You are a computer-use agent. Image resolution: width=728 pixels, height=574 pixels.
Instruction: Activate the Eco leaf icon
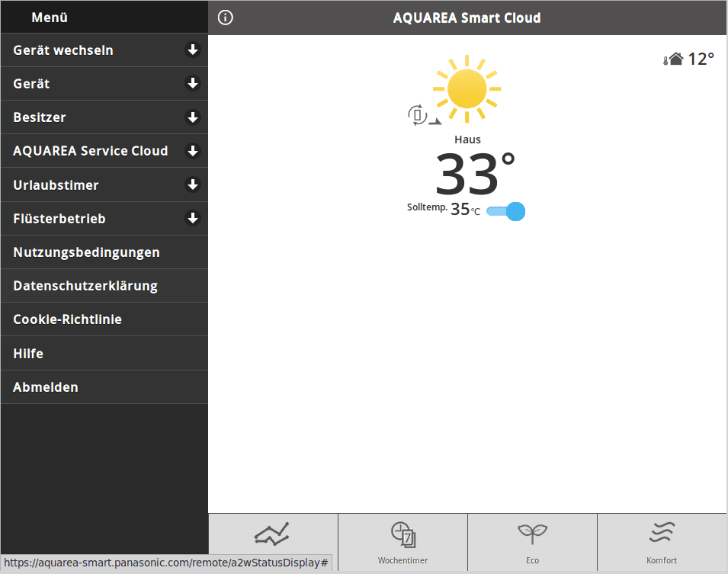point(533,534)
